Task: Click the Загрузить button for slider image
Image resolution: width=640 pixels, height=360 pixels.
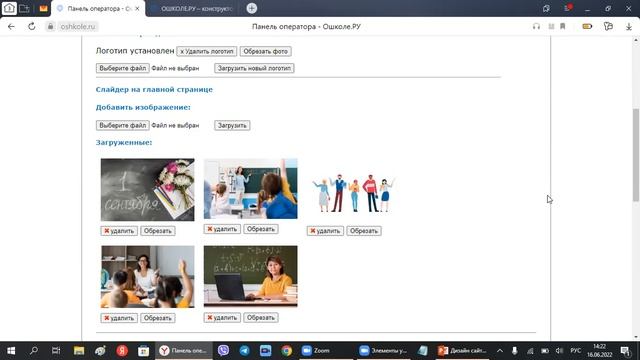Action: 232,125
